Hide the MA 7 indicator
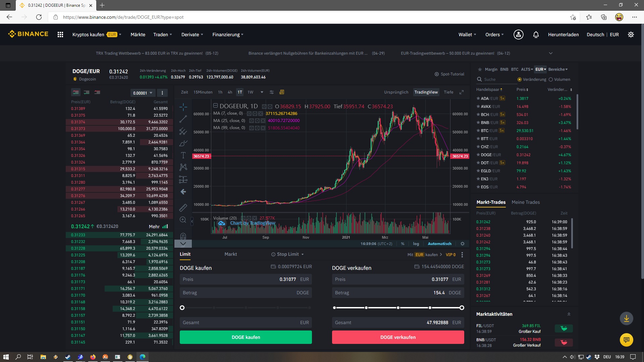644x362 pixels. click(250, 114)
